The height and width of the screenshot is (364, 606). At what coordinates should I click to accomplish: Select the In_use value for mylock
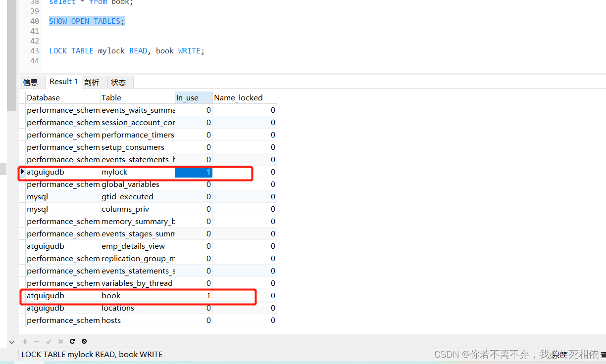[194, 172]
